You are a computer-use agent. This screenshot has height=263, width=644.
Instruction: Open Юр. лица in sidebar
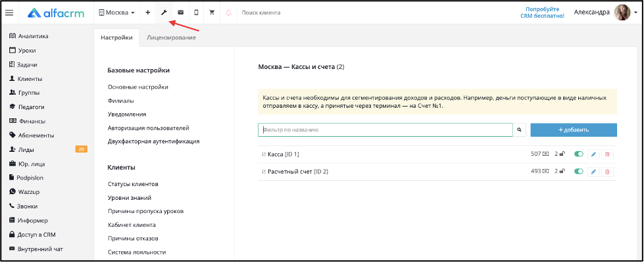(27, 164)
